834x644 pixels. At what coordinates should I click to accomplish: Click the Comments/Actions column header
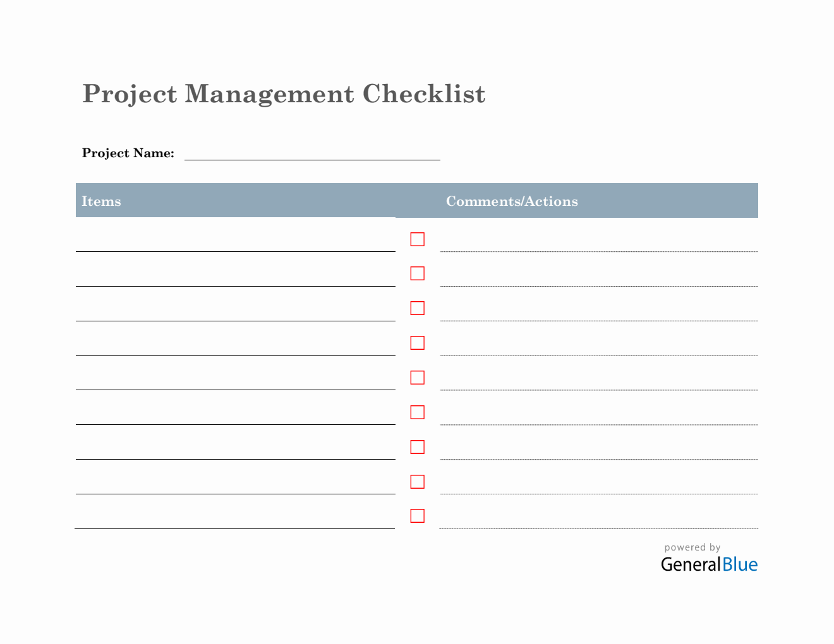click(512, 201)
